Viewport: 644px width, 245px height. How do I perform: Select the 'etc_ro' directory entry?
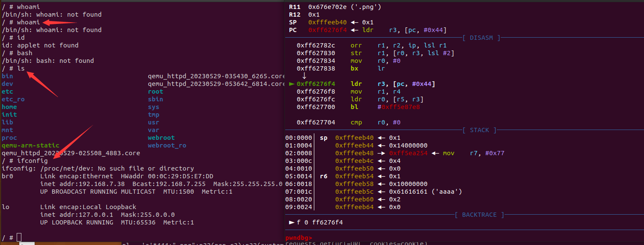13,99
